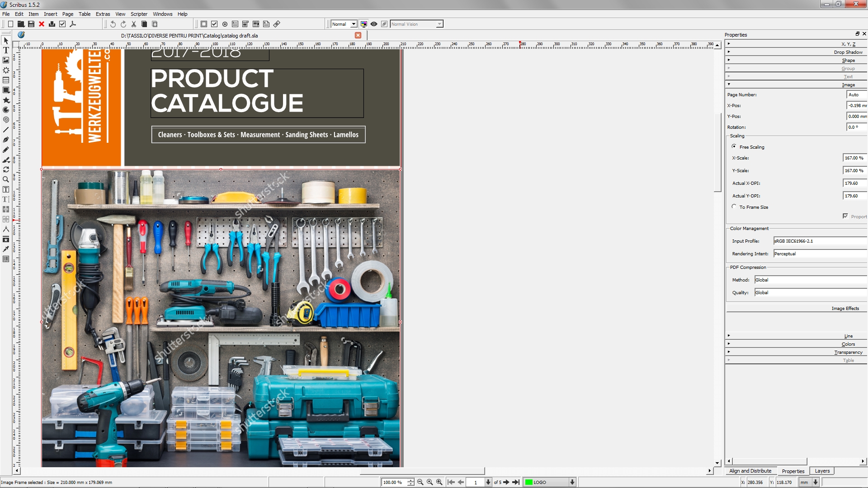Screen dimensions: 868x488
Task: Select the To Frame Size option
Action: [734, 206]
